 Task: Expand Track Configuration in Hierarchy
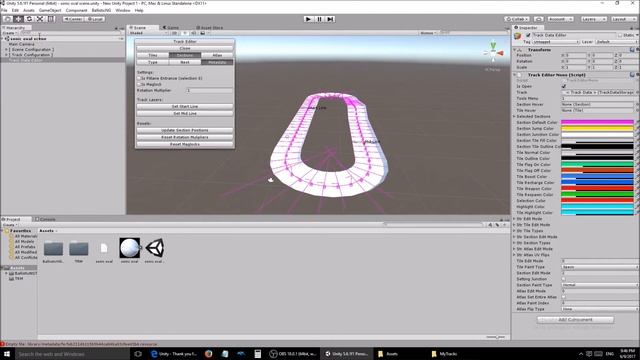click(x=7, y=55)
